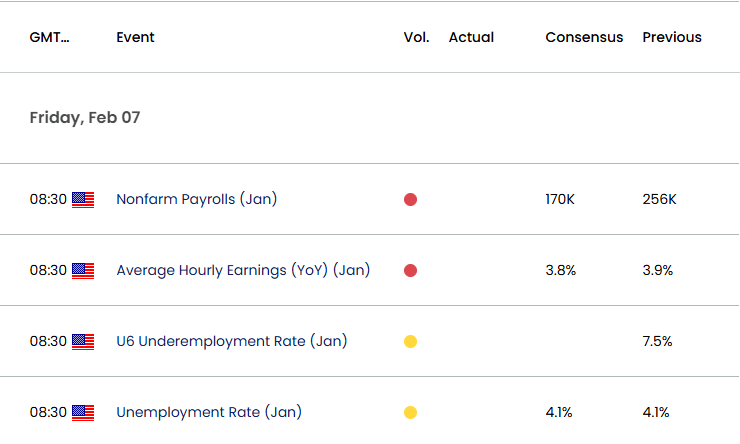Viewport: 740px width, 444px height.
Task: Open the Average Hourly Earnings (YoY) event
Action: pos(243,270)
